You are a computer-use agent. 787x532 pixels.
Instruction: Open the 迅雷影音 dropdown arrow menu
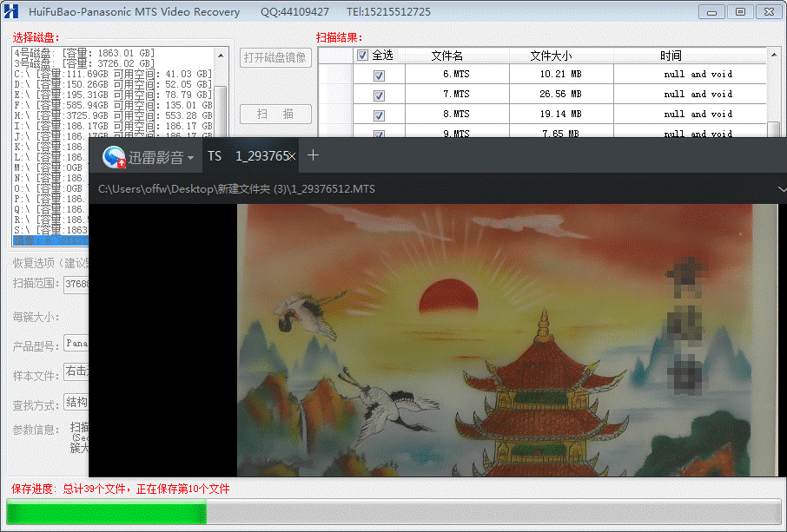point(191,158)
